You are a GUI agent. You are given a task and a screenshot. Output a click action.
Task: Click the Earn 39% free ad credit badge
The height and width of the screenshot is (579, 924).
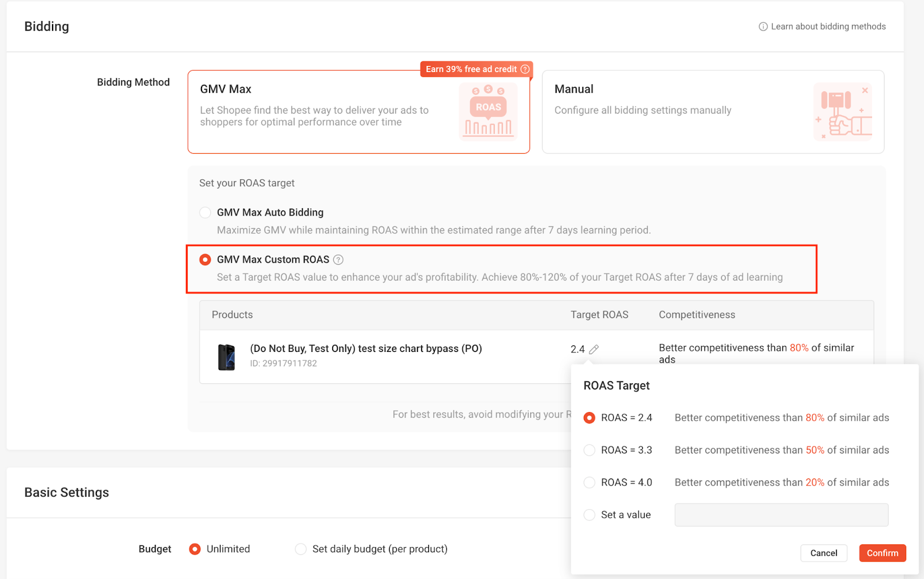(x=476, y=69)
